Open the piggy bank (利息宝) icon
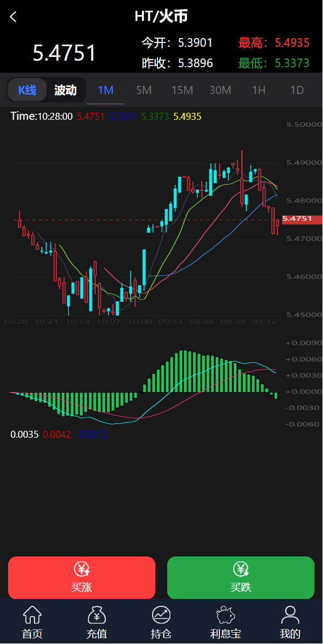323x644 pixels. click(226, 614)
